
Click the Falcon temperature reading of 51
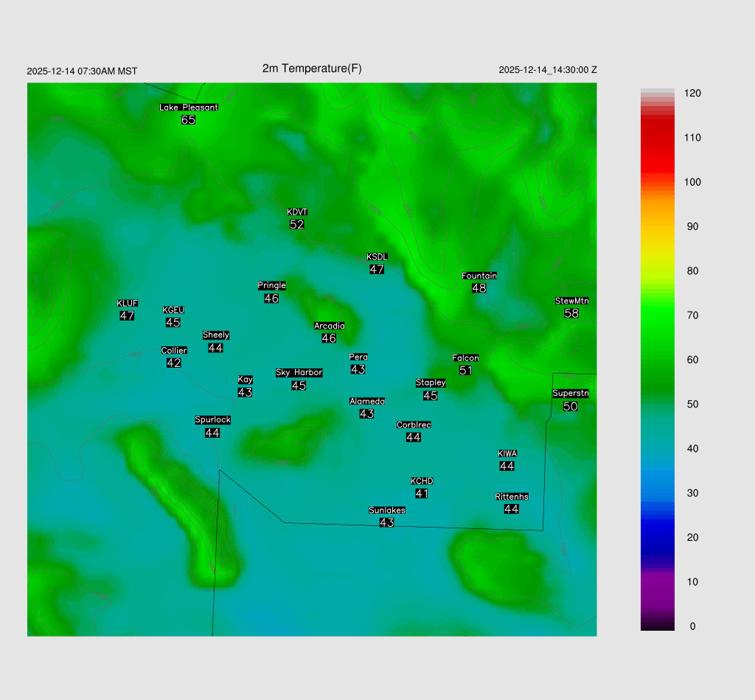[x=465, y=371]
